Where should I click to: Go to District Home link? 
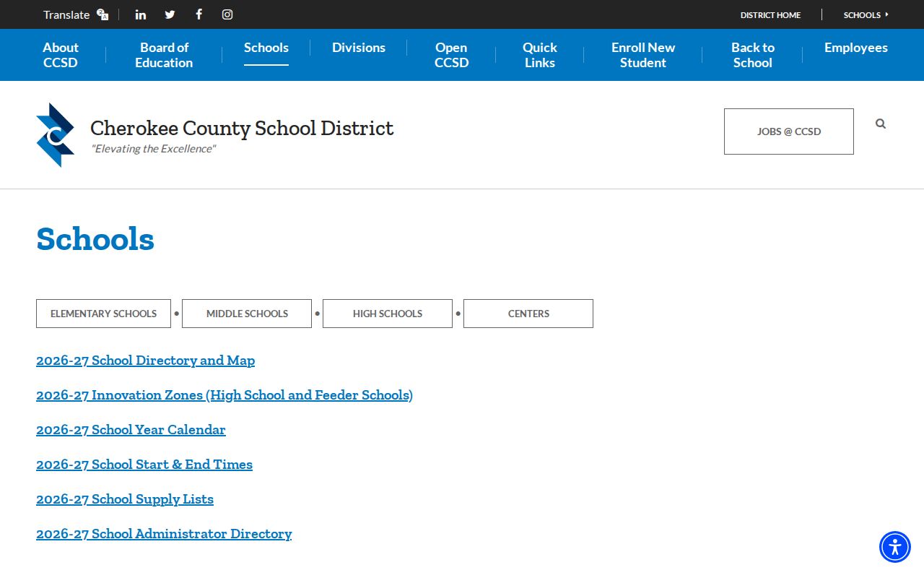[770, 14]
